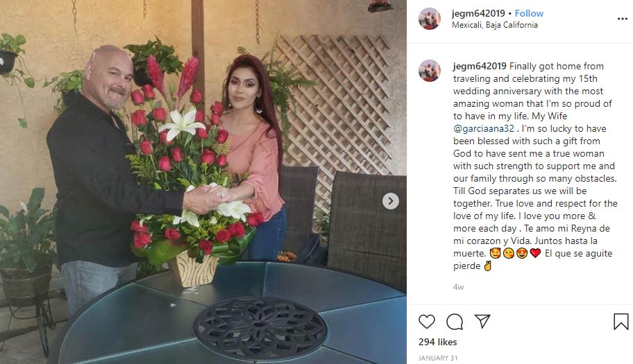
Task: Open jegm642019 profile from header username
Action: [x=478, y=13]
